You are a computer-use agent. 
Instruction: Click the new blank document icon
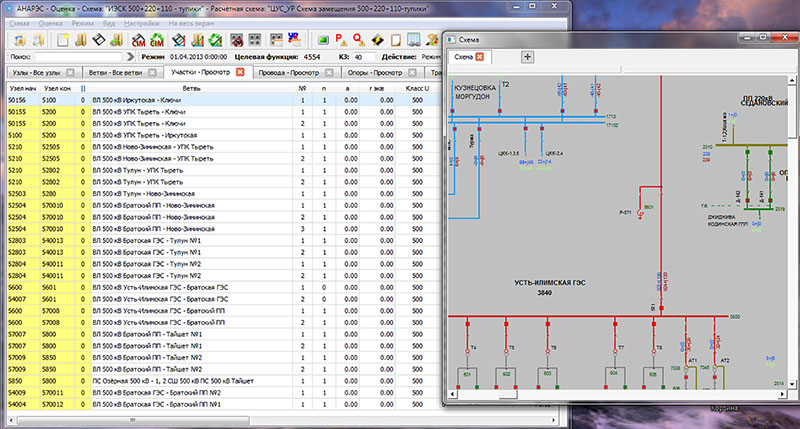63,40
